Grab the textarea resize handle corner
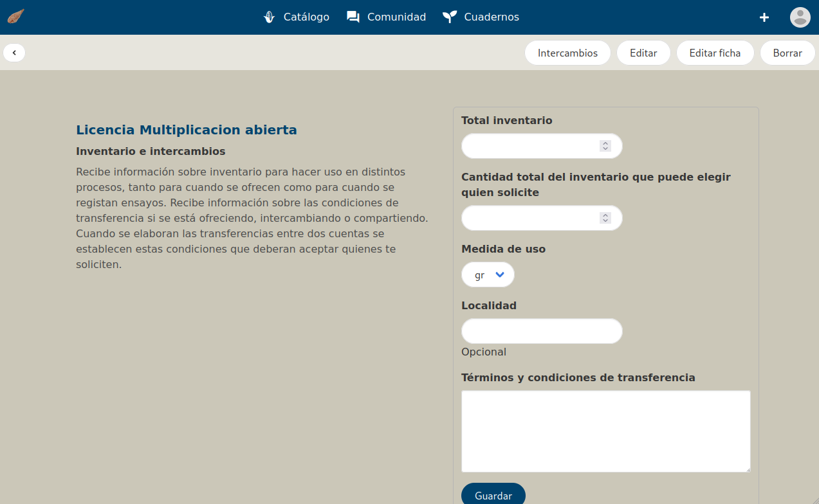The image size is (819, 504). (x=748, y=470)
